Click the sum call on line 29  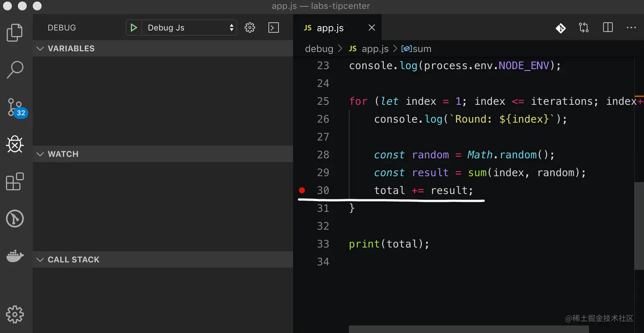coord(477,173)
